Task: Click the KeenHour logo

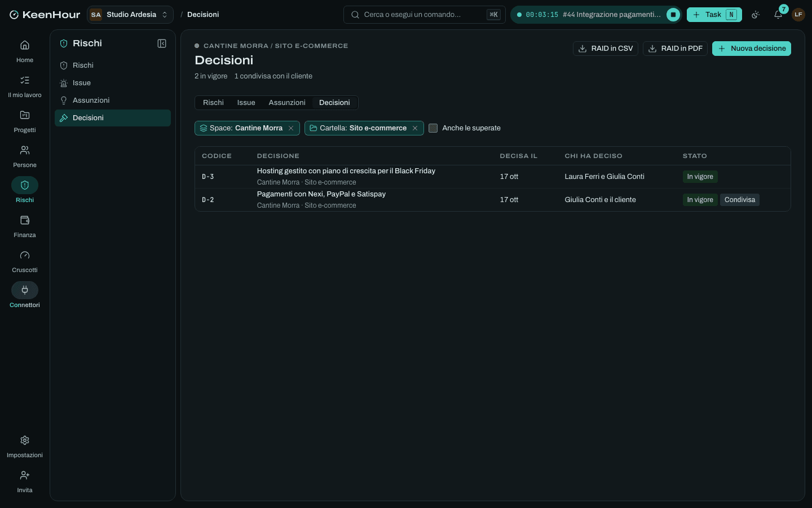Action: click(45, 15)
